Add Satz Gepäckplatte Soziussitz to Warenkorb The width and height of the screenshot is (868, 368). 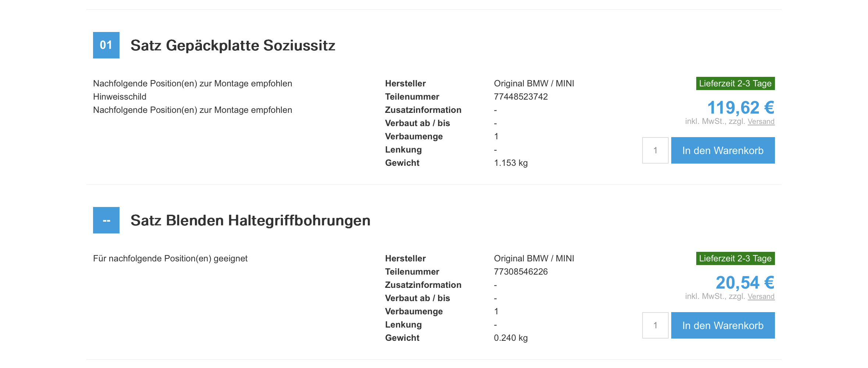point(723,150)
